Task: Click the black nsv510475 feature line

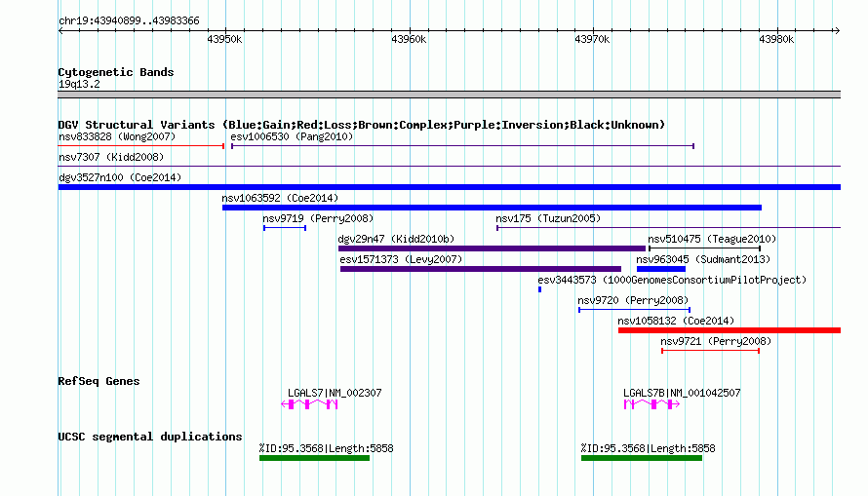Action: point(705,248)
